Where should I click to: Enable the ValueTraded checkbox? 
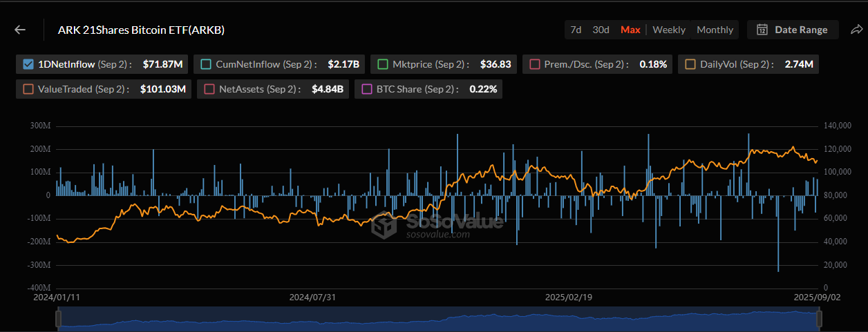[x=28, y=89]
